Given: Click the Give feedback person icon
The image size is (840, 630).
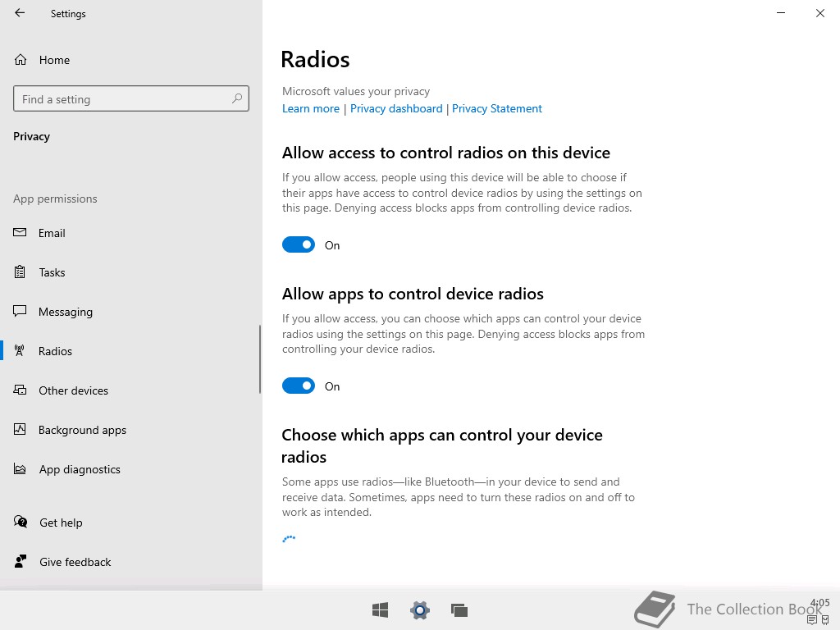Looking at the screenshot, I should click(x=21, y=561).
